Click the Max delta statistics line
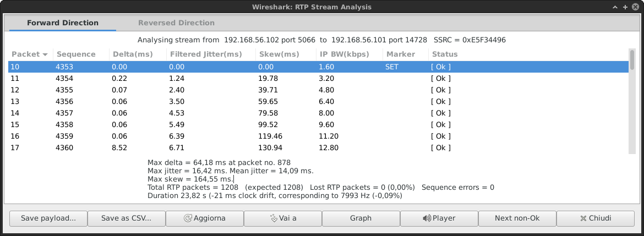The image size is (644, 236). pyautogui.click(x=219, y=162)
